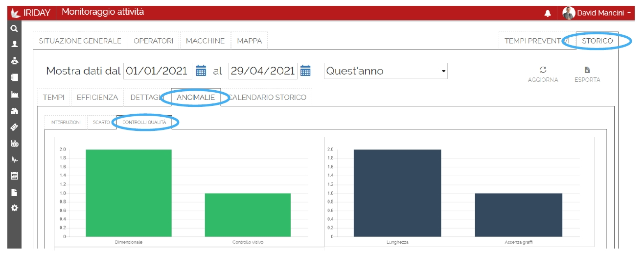Click the start date field 01/01/2021

[156, 71]
